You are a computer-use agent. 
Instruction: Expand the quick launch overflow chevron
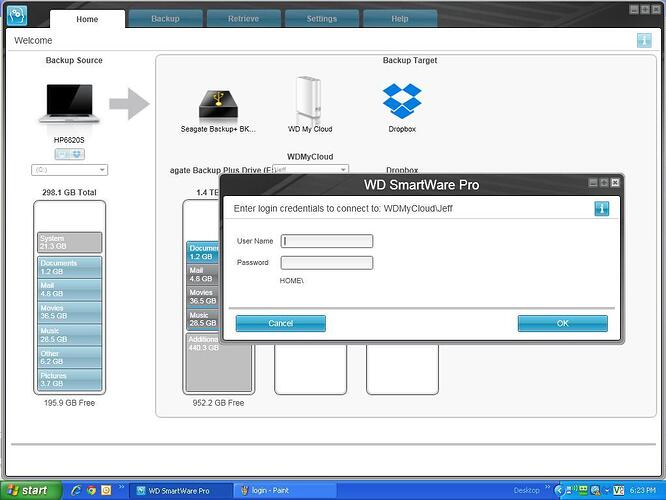[x=121, y=487]
